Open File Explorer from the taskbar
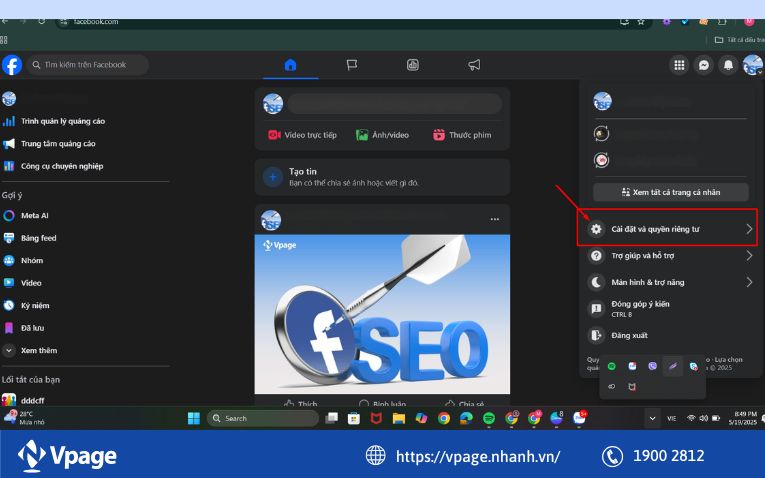Image resolution: width=765 pixels, height=478 pixels. coord(399,418)
